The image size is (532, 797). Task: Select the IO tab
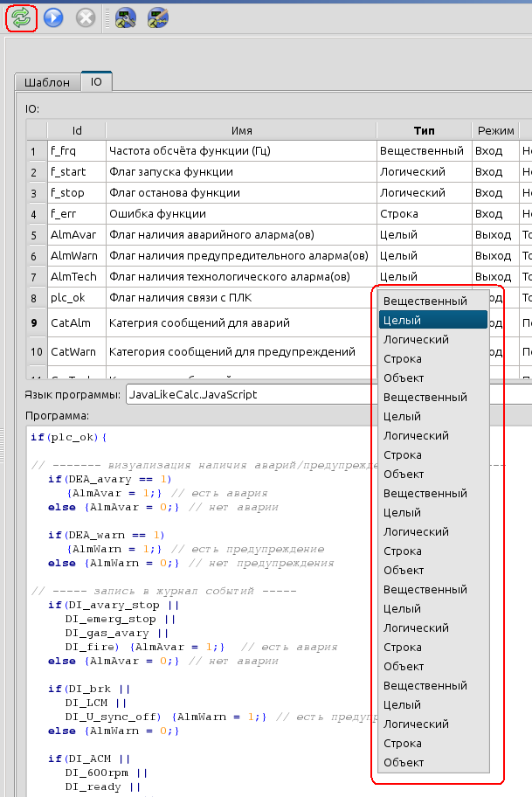[x=96, y=83]
